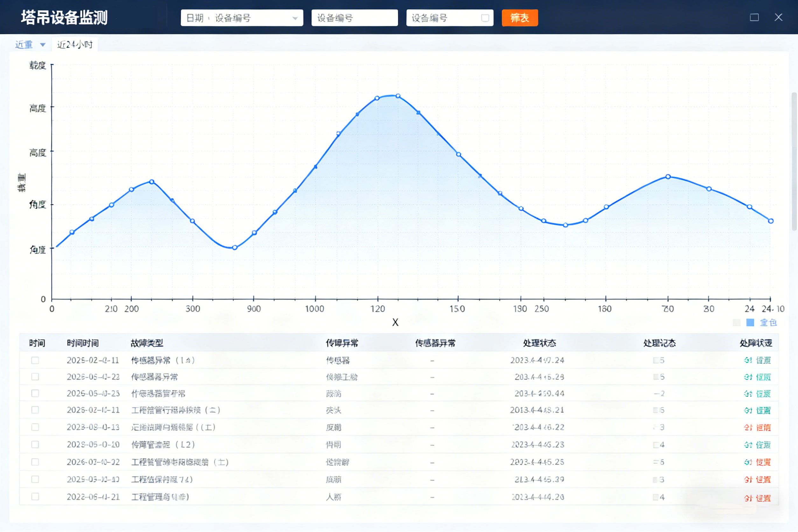Tick the small checkbox in third 设备编号 field
798x532 pixels.
(485, 18)
